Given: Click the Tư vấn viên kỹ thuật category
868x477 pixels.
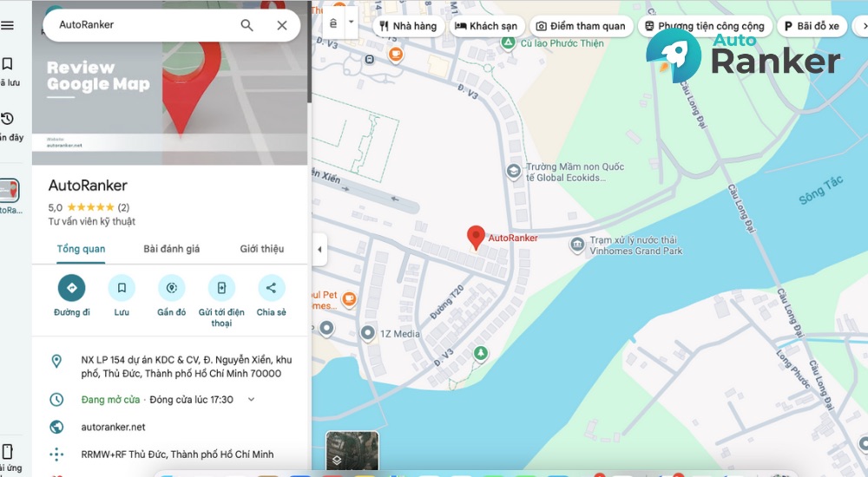Looking at the screenshot, I should coord(92,221).
